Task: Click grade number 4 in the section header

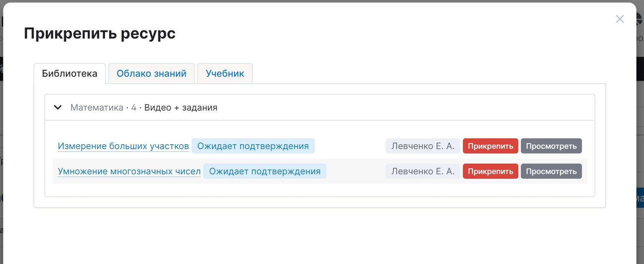Action: (x=134, y=108)
